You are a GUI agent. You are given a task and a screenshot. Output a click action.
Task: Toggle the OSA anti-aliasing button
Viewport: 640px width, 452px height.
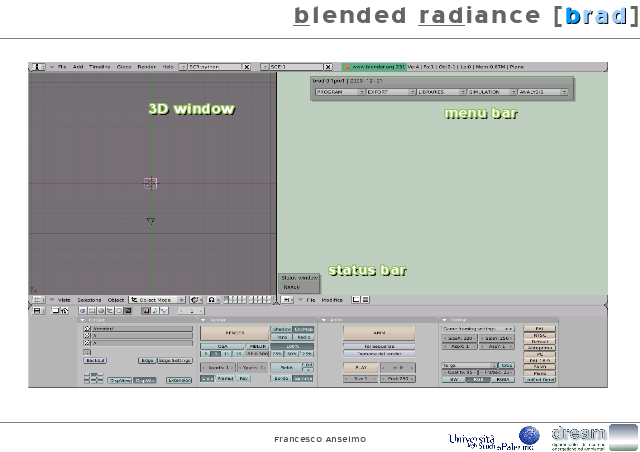point(223,345)
